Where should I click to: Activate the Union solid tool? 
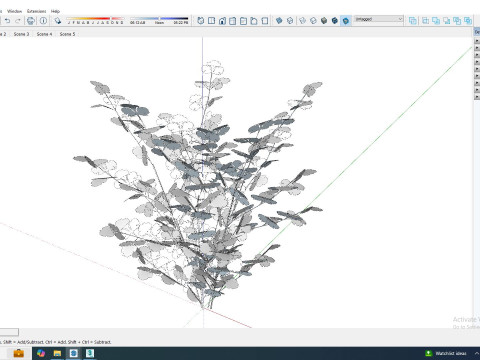436,21
